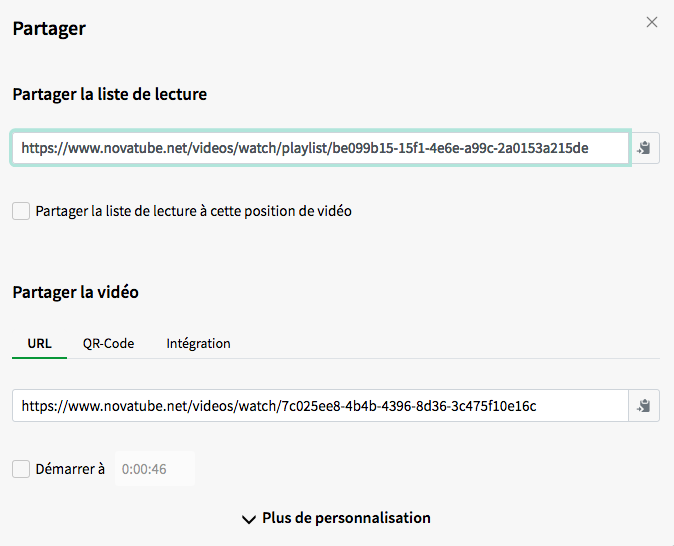Click the 'Démarrer à' label text
Image resolution: width=674 pixels, height=546 pixels.
(x=71, y=468)
